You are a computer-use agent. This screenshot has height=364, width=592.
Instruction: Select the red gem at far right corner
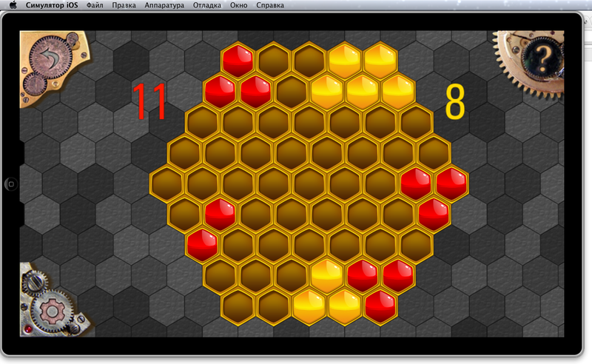[x=451, y=184]
